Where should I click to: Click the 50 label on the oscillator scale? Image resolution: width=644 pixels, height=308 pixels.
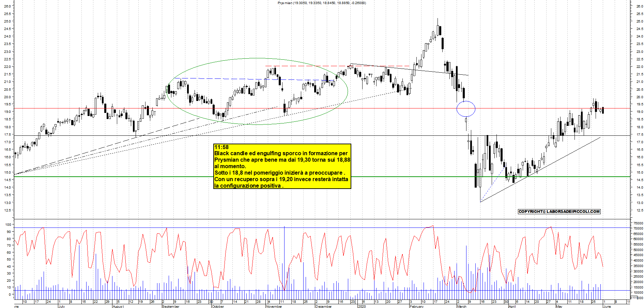click(x=9, y=260)
